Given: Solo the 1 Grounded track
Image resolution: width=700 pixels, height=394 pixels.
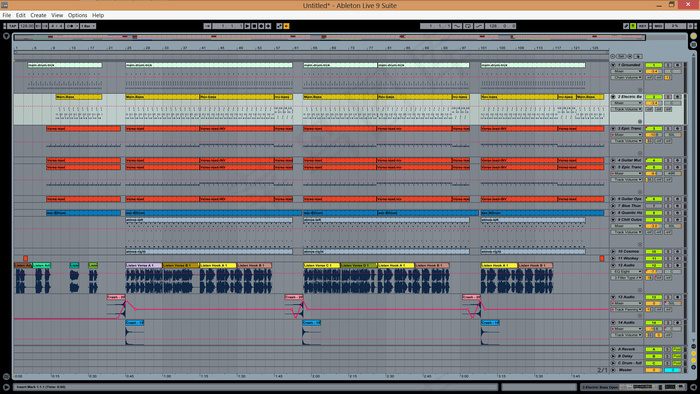Looking at the screenshot, I should point(668,65).
